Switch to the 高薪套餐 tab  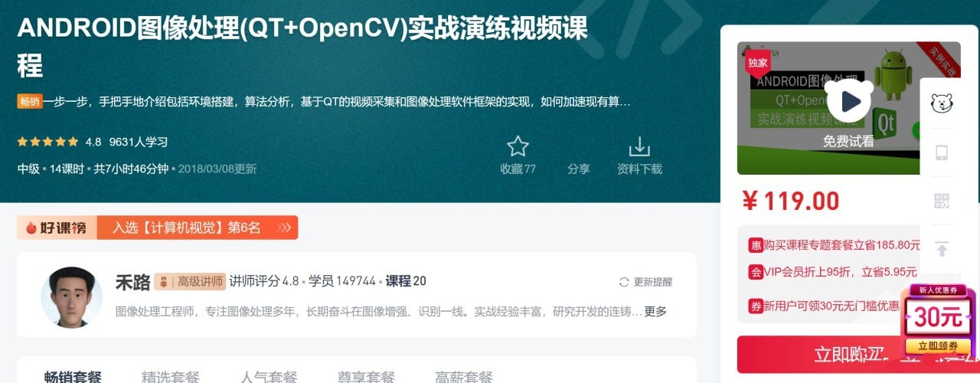[464, 376]
